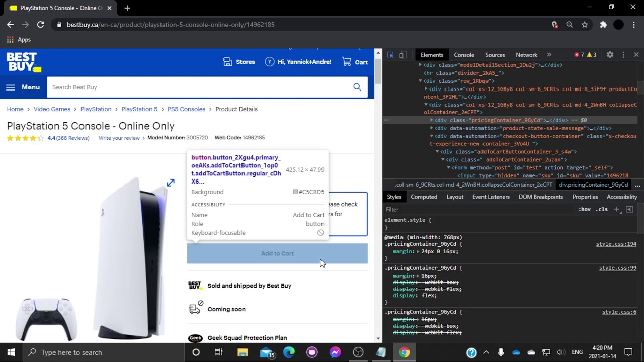Open the Computed styles tab

coord(424,197)
